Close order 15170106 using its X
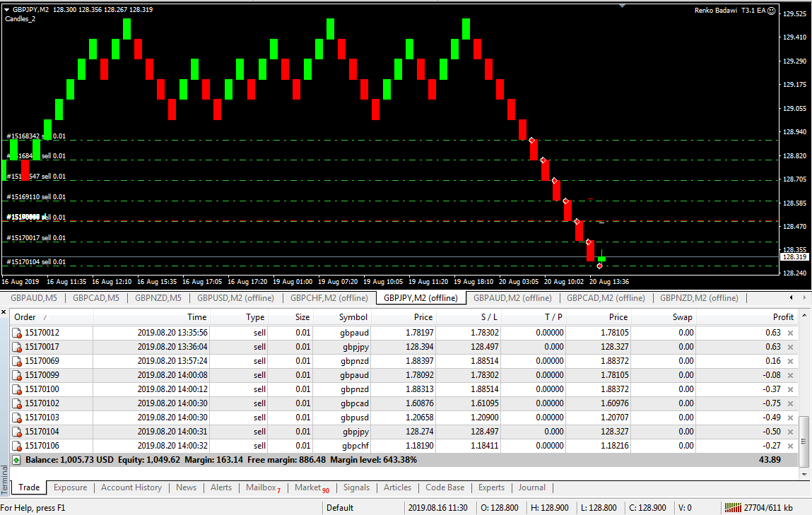 [x=790, y=446]
